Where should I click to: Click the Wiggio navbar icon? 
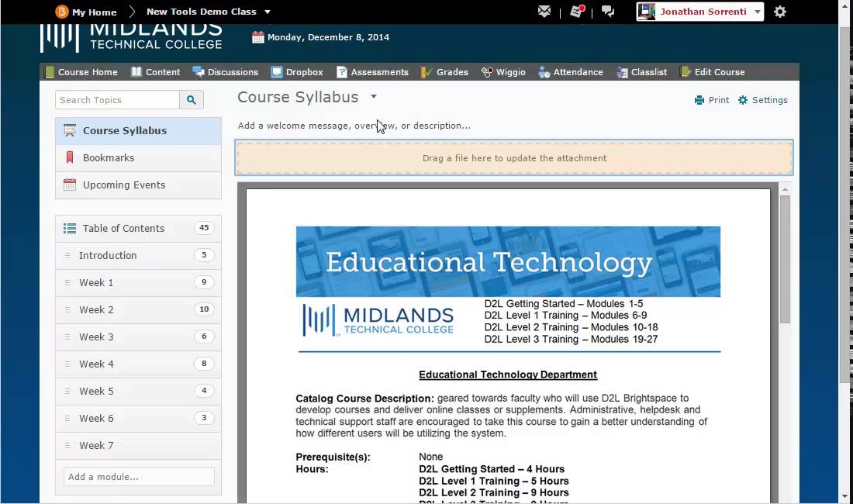(487, 72)
